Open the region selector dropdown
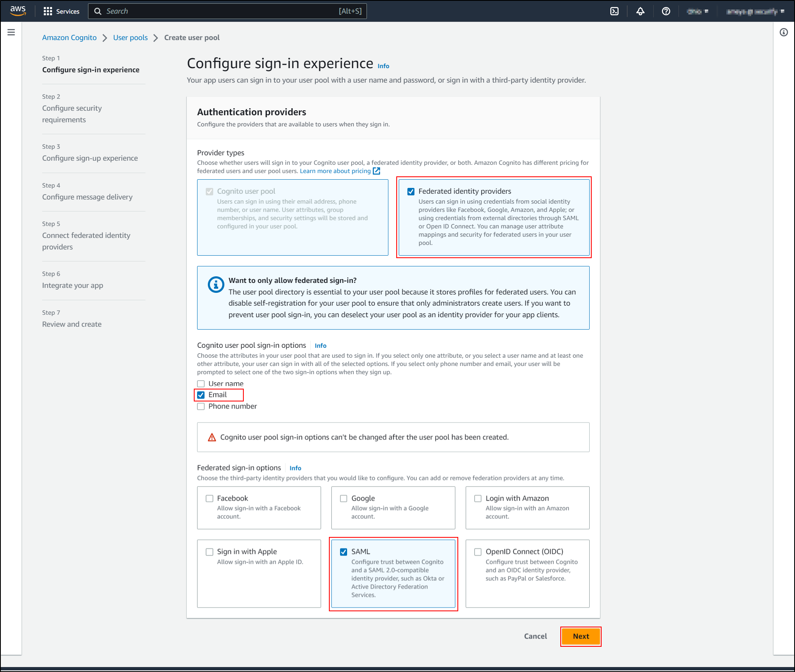Image resolution: width=795 pixels, height=672 pixels. (697, 11)
